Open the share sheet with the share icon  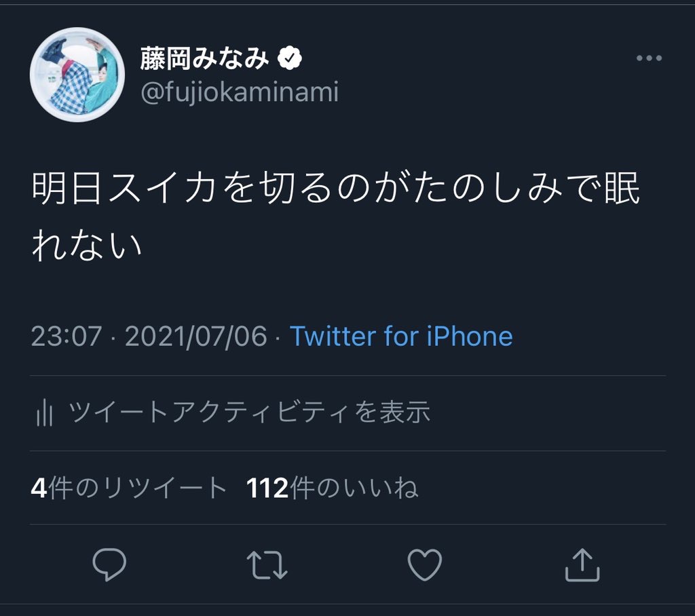coord(583,564)
